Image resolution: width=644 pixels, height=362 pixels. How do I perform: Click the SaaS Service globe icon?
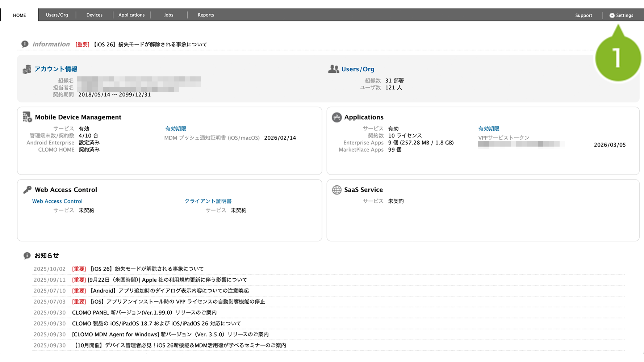click(x=336, y=190)
